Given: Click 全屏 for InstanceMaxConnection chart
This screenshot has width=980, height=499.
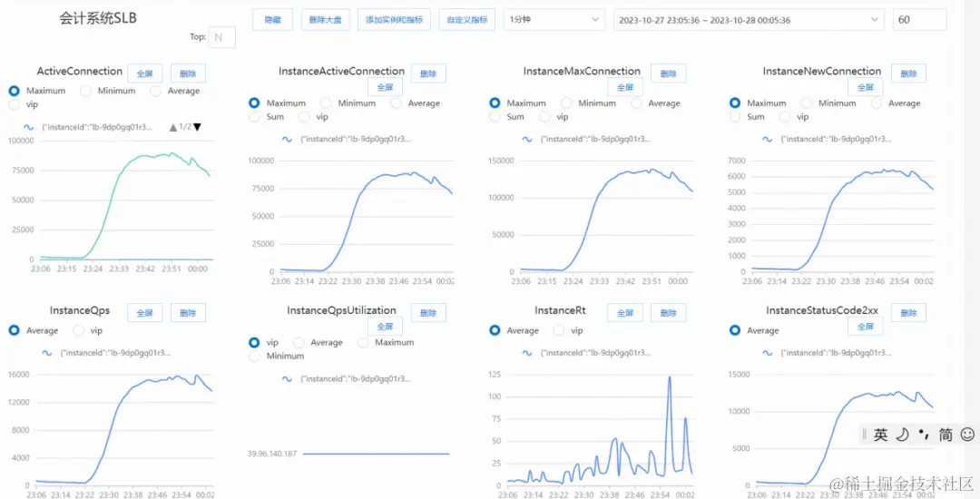Looking at the screenshot, I should pos(625,87).
